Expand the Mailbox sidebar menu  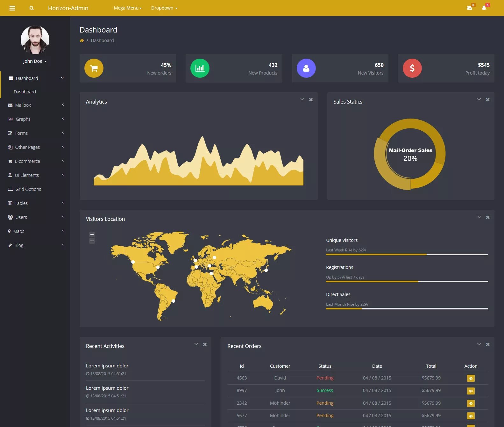[35, 105]
